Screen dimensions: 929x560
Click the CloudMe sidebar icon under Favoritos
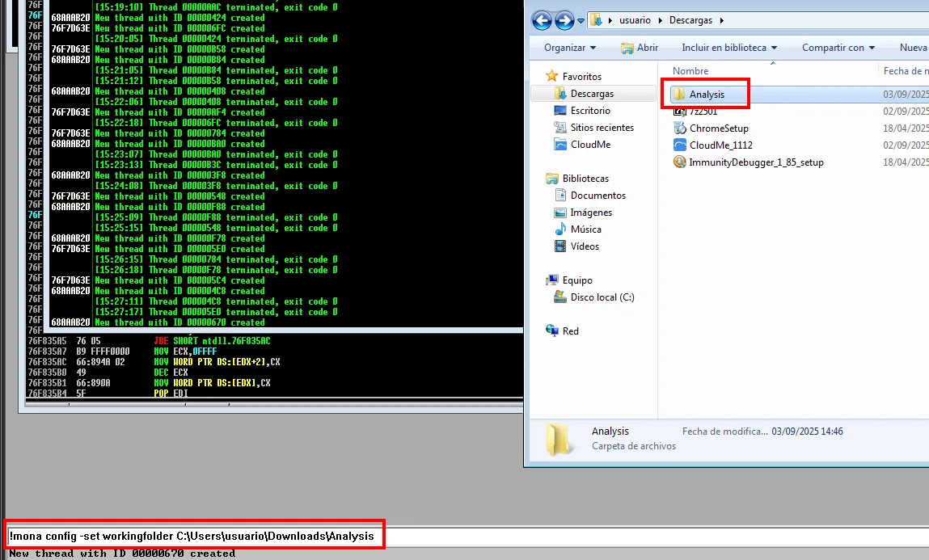coord(560,145)
